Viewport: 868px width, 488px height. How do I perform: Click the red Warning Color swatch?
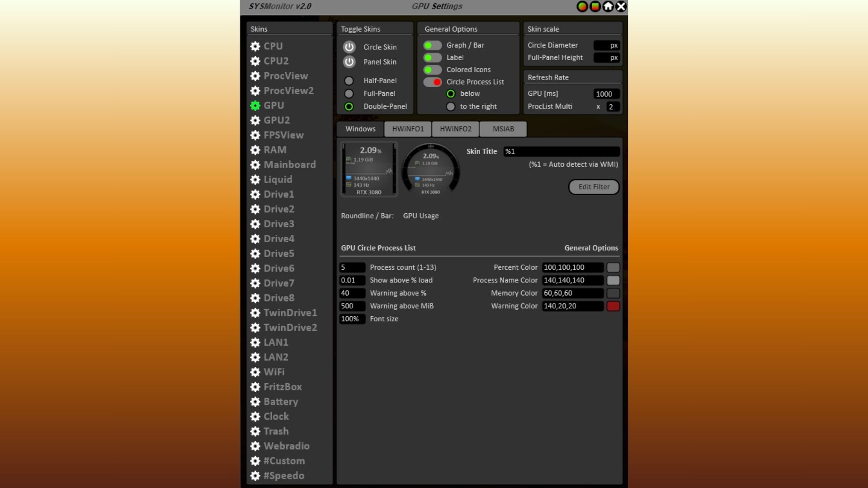(613, 306)
